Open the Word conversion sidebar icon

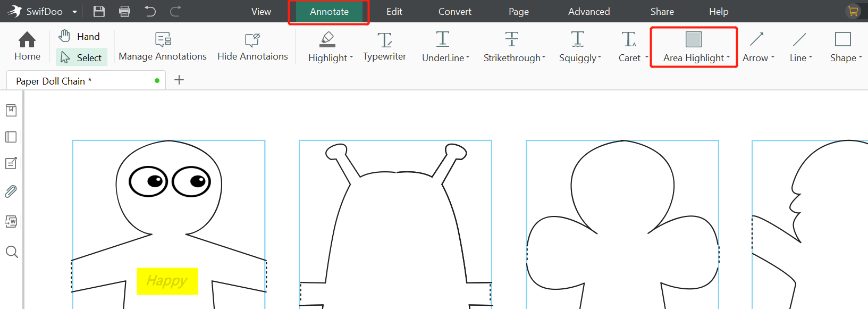point(11,221)
